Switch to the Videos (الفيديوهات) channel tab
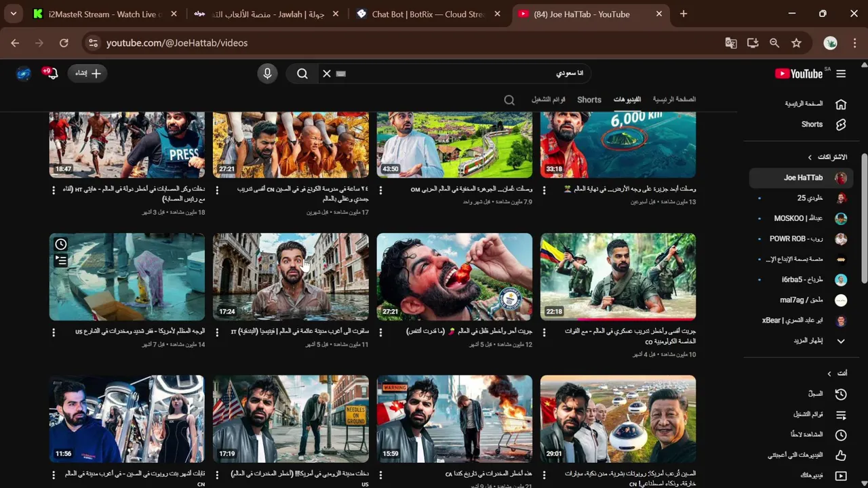868x488 pixels. (x=627, y=100)
